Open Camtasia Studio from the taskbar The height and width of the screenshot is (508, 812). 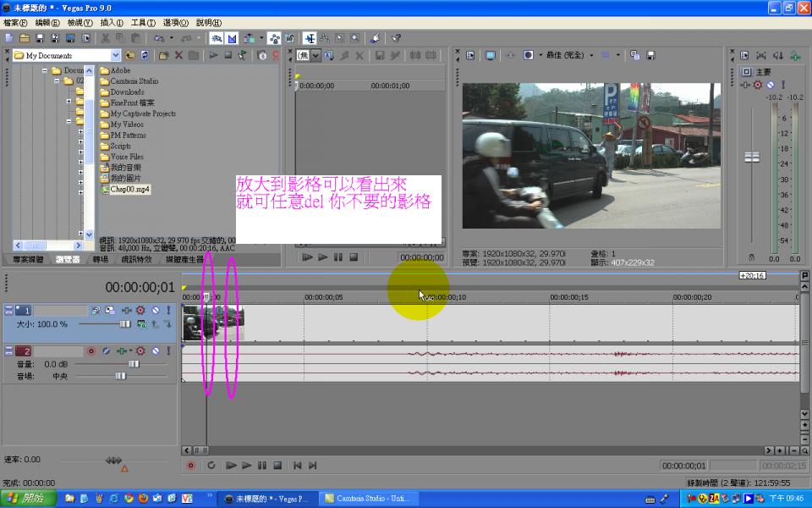pyautogui.click(x=367, y=499)
